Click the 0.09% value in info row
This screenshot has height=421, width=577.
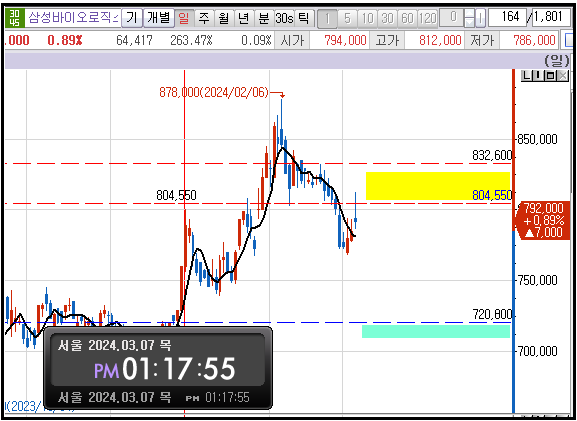(256, 40)
